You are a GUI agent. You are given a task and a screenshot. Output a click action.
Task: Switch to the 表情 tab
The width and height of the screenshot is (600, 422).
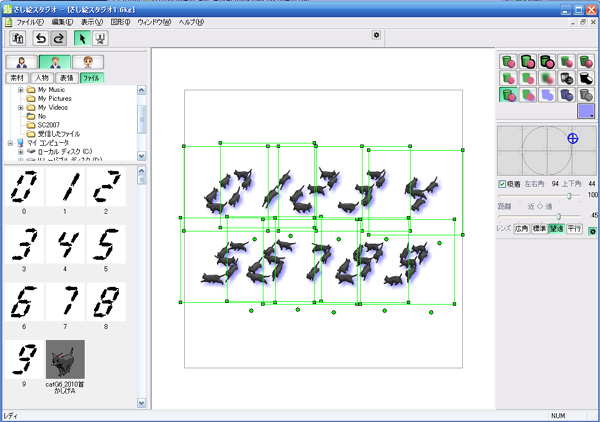(x=66, y=78)
